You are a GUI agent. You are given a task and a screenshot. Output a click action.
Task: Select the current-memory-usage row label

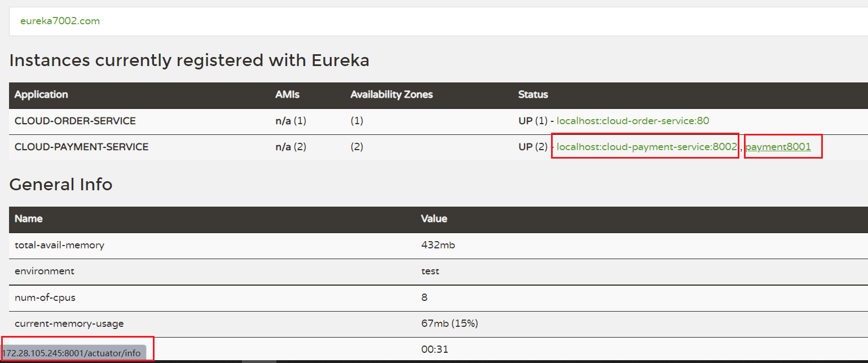point(69,323)
